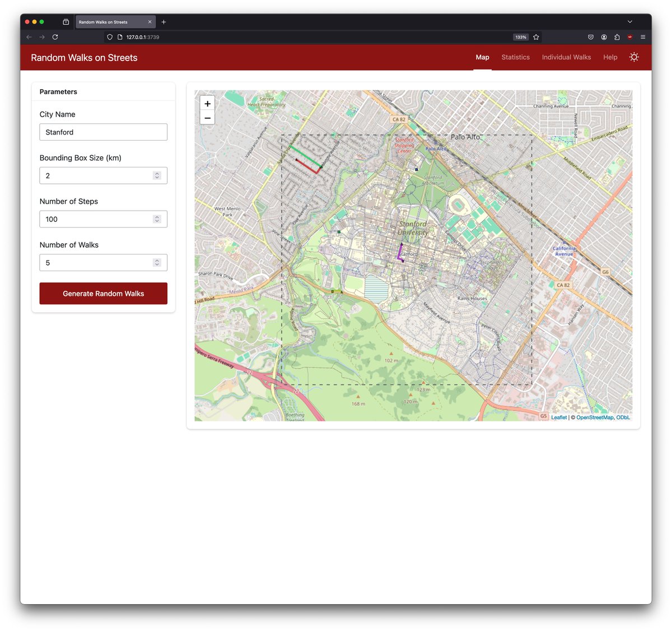Open the browser extensions puzzle icon

617,37
